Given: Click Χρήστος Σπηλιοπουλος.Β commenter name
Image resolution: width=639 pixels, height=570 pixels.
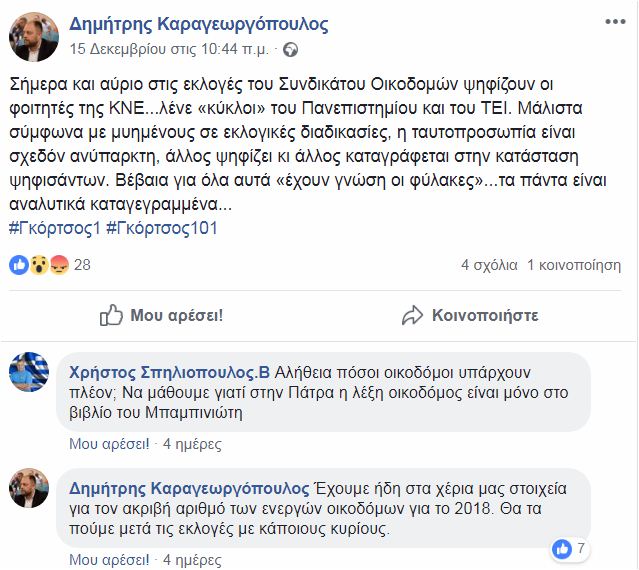Looking at the screenshot, I should pos(170,372).
